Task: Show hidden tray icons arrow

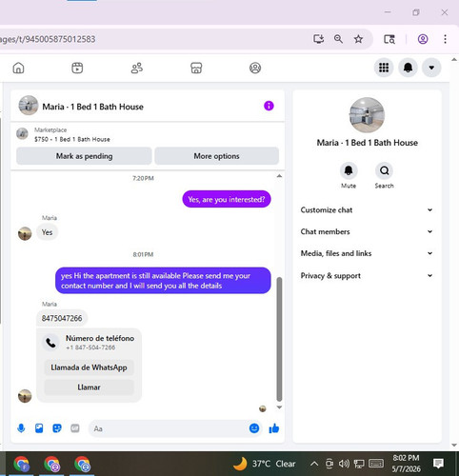Action: (x=314, y=464)
